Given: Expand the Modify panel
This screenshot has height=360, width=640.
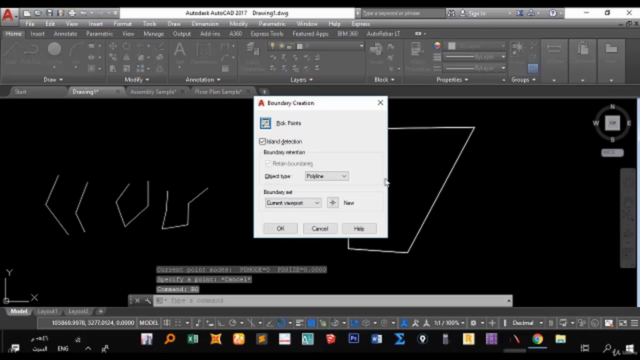Looking at the screenshot, I should [x=137, y=80].
